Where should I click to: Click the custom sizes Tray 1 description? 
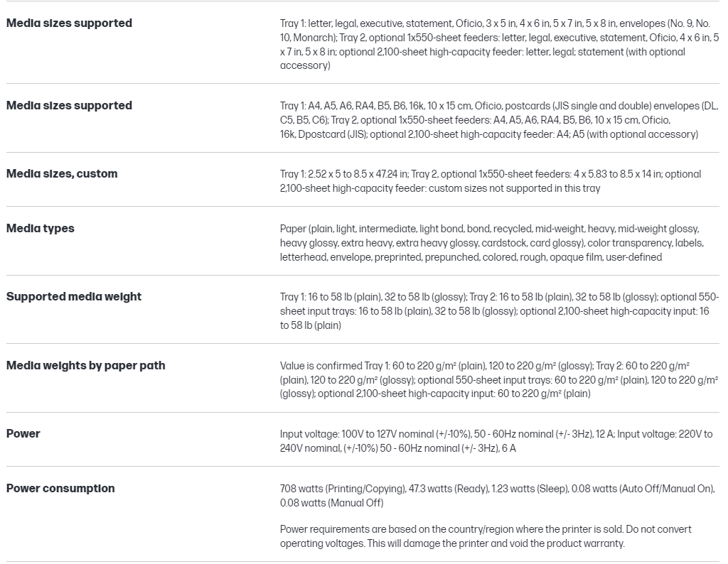click(491, 181)
